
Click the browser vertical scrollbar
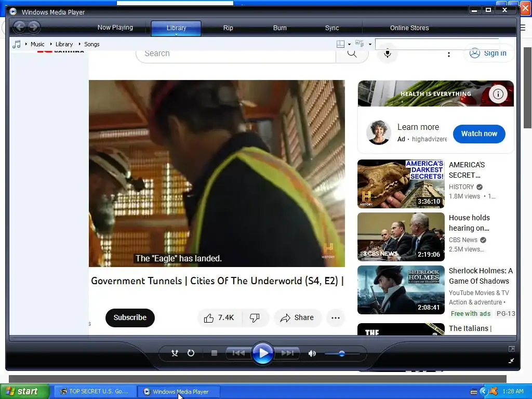(528, 88)
